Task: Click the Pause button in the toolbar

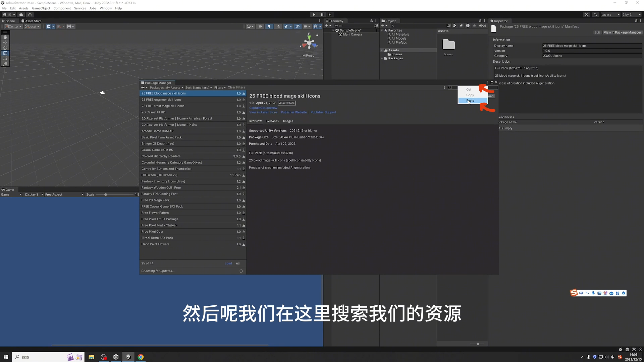Action: tap(322, 14)
